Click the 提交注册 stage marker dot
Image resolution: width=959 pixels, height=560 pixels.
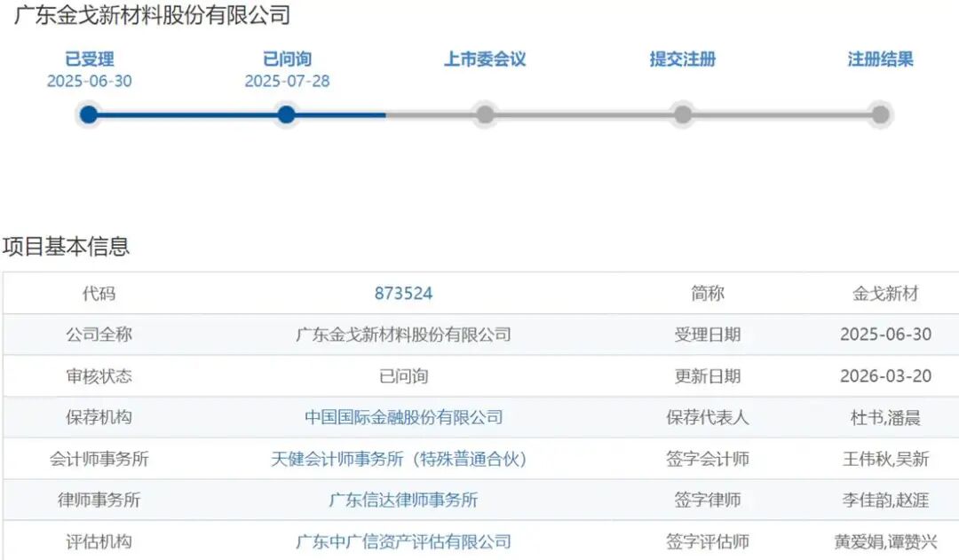click(x=683, y=114)
